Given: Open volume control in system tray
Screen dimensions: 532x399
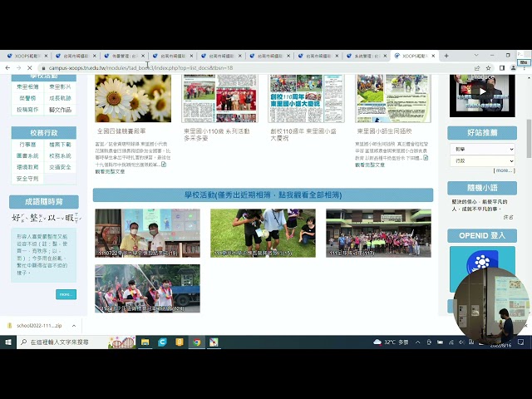Looking at the screenshot, I should 461,342.
